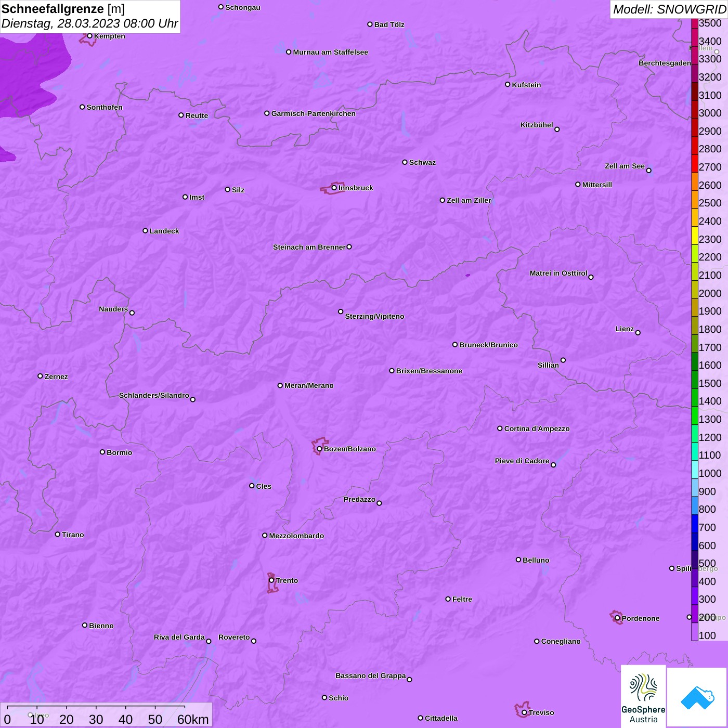Click the yellow legend swatch at 2300
728x728 pixels.
[x=695, y=235]
